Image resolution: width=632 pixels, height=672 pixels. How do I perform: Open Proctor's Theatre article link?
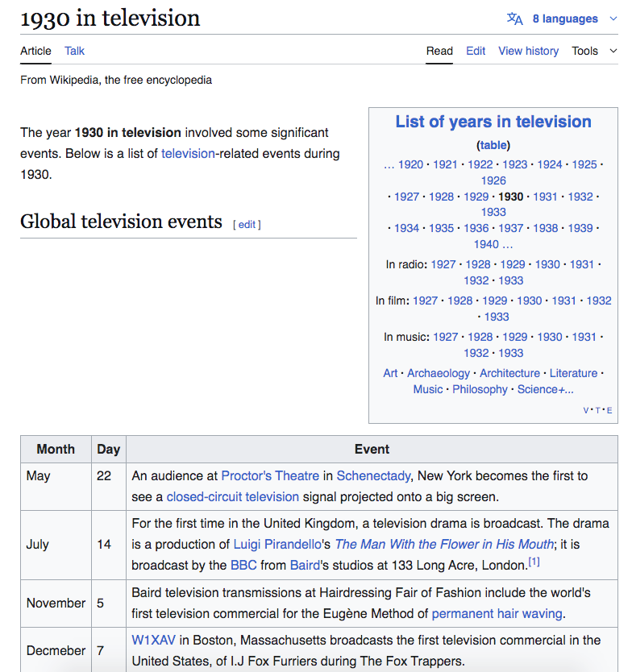[270, 476]
